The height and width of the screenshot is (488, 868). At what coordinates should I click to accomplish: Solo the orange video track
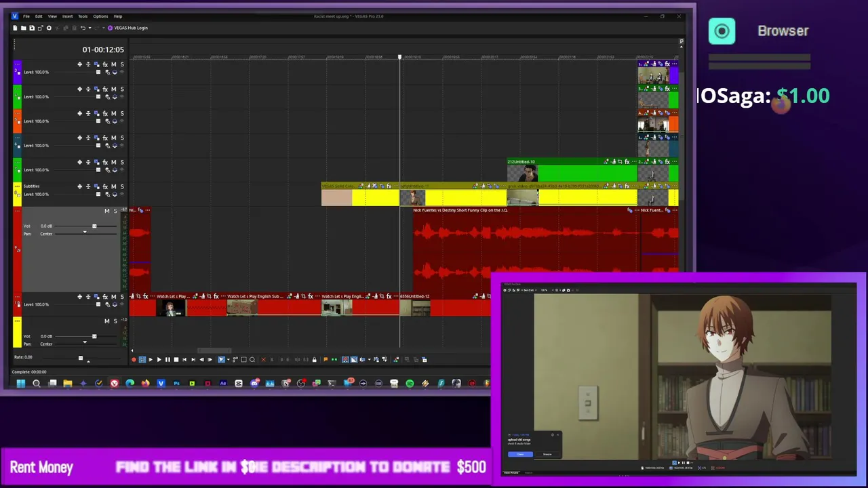point(122,113)
